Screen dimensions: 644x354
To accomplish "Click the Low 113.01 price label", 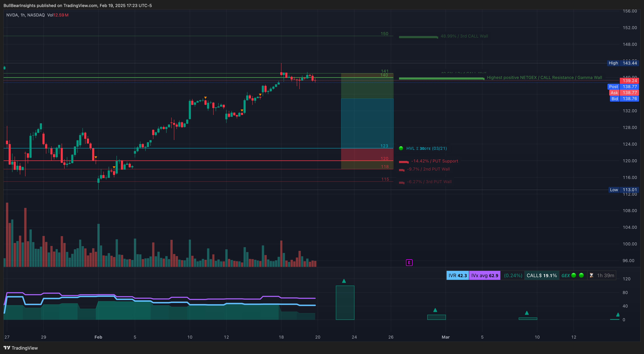I will point(623,190).
